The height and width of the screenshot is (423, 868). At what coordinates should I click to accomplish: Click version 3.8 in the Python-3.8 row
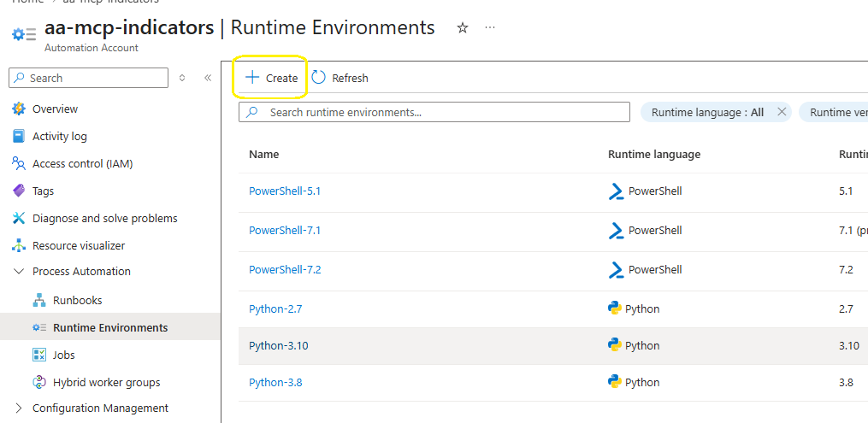846,383
